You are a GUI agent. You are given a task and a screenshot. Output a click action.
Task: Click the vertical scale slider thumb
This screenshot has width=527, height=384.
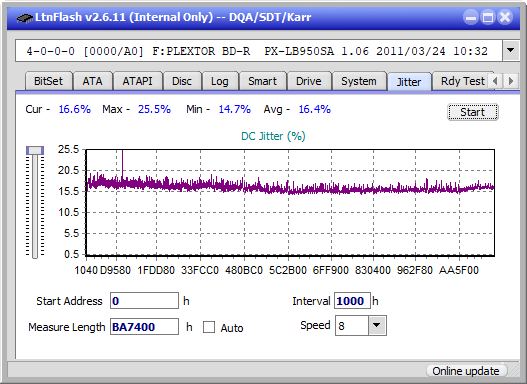[35, 150]
